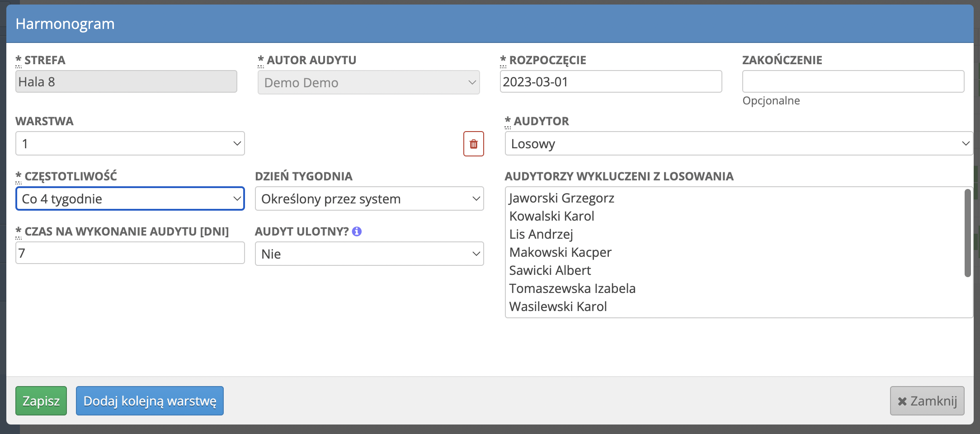Expand the Dzień tygodnia dropdown
Image resolution: width=980 pixels, height=434 pixels.
click(x=369, y=199)
